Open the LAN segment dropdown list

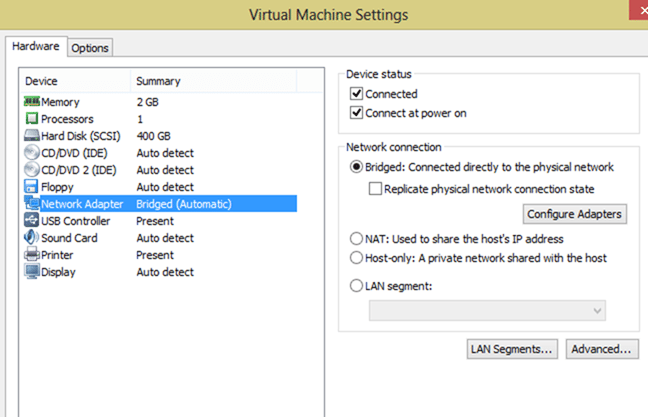click(487, 311)
